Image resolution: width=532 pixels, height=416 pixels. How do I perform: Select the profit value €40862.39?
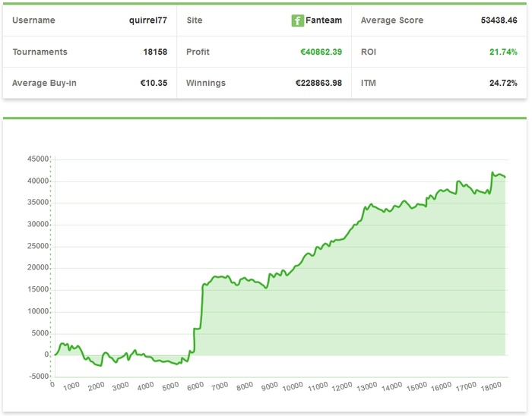point(321,52)
